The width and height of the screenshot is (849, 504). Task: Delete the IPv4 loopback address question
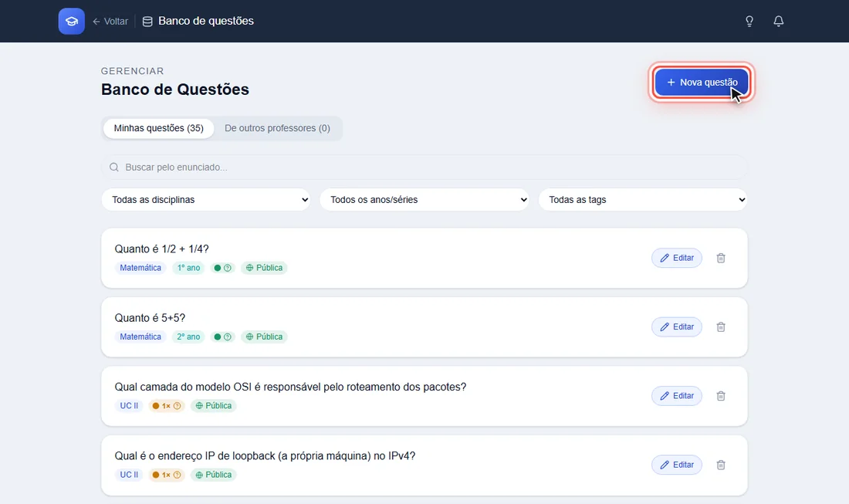(x=721, y=465)
